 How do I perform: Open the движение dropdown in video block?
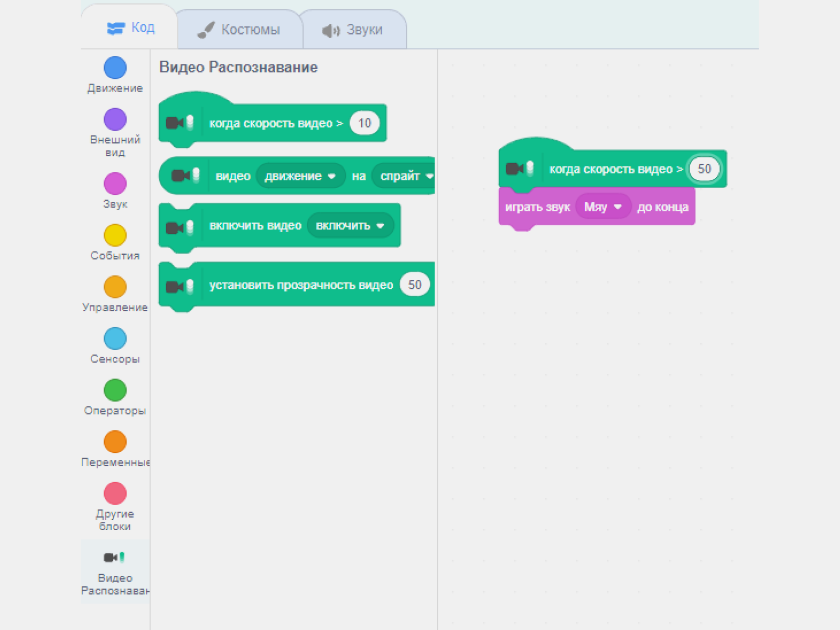(x=300, y=176)
